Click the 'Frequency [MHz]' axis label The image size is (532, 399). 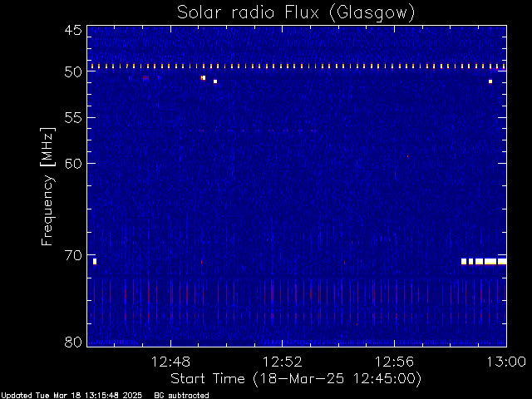tap(47, 186)
